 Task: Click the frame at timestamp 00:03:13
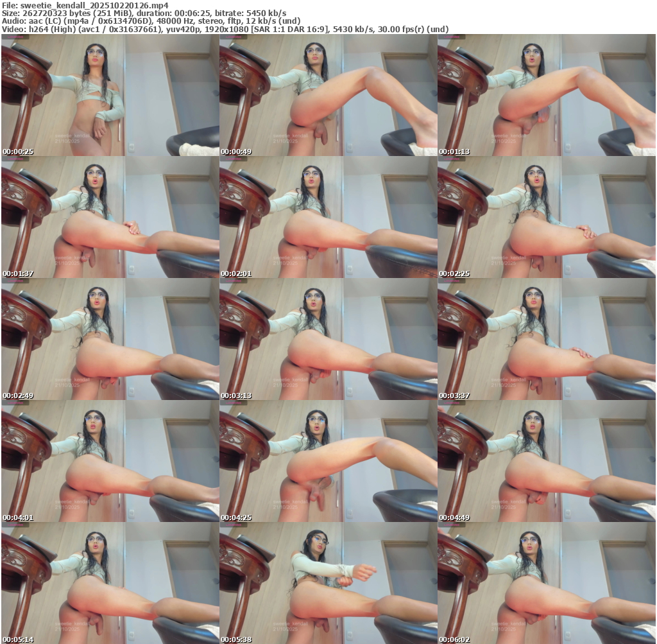point(328,339)
